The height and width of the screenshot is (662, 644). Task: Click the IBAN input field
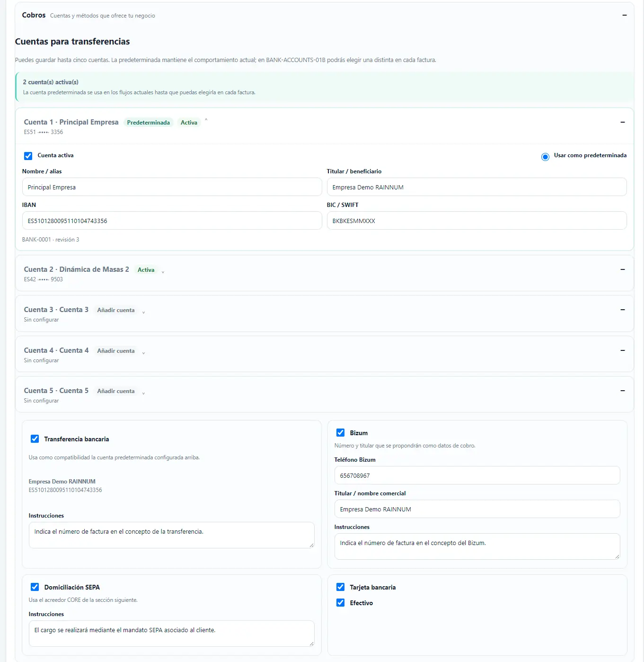[x=172, y=221]
